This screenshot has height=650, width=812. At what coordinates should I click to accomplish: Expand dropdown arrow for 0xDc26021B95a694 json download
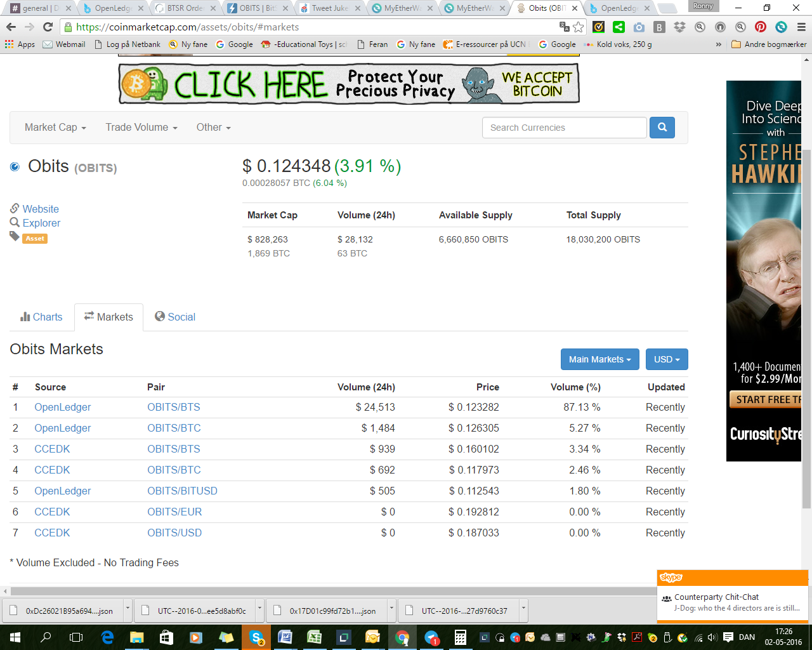pyautogui.click(x=128, y=611)
